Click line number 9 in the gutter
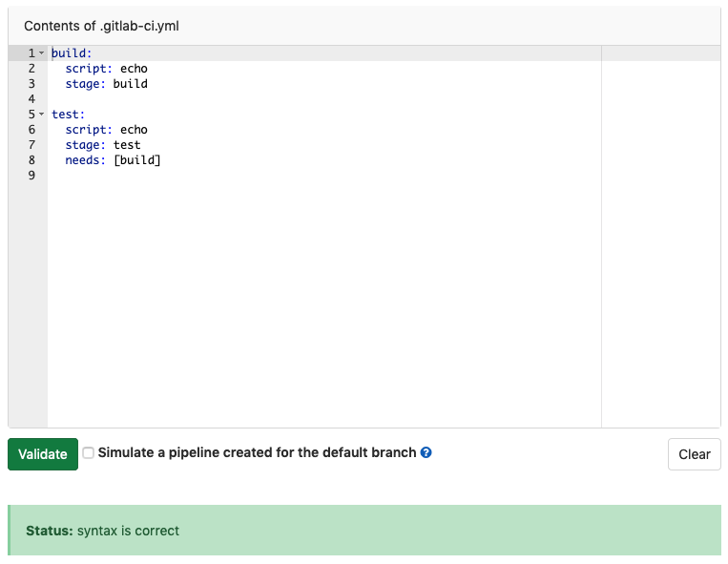The height and width of the screenshot is (564, 728). (31, 176)
